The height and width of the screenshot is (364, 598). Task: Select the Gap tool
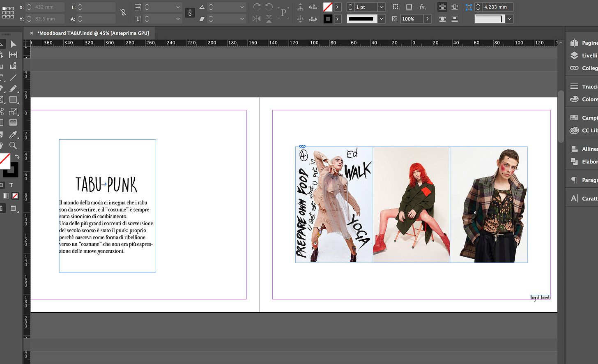pos(13,55)
